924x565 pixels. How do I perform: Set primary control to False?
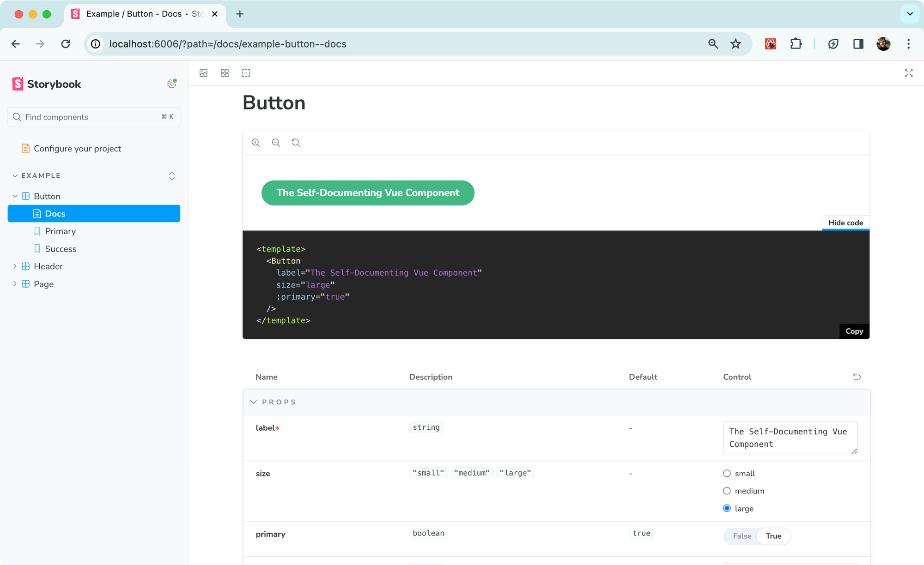coord(742,536)
